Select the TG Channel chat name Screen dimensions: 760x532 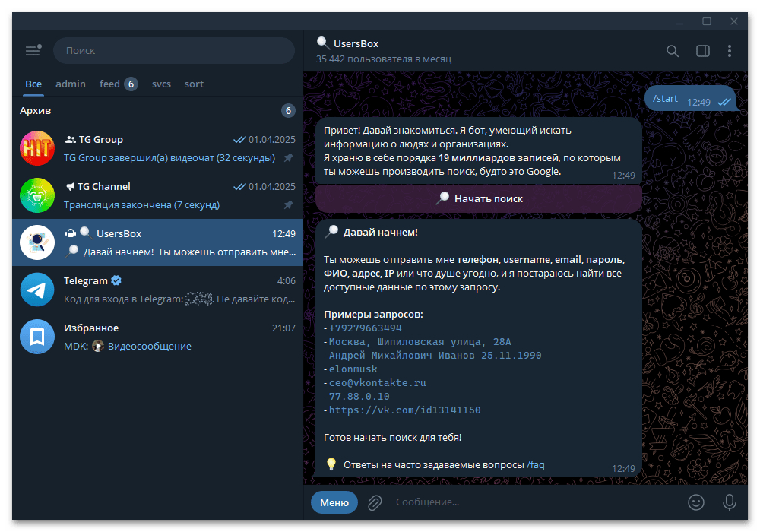(103, 186)
